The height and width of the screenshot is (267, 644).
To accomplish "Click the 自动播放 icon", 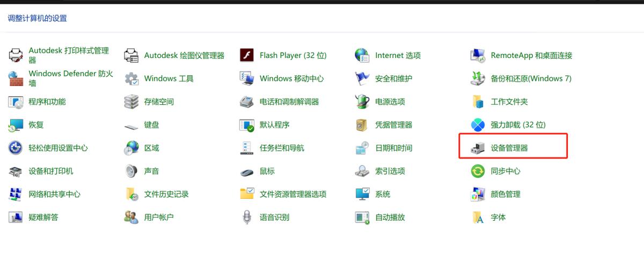I will point(362,217).
